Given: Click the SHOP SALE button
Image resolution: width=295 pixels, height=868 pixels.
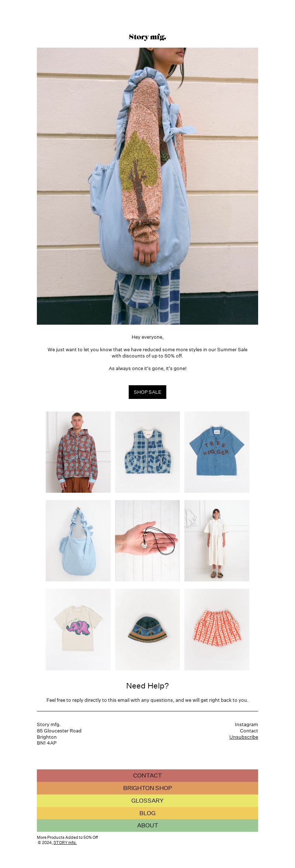Looking at the screenshot, I should (x=147, y=392).
